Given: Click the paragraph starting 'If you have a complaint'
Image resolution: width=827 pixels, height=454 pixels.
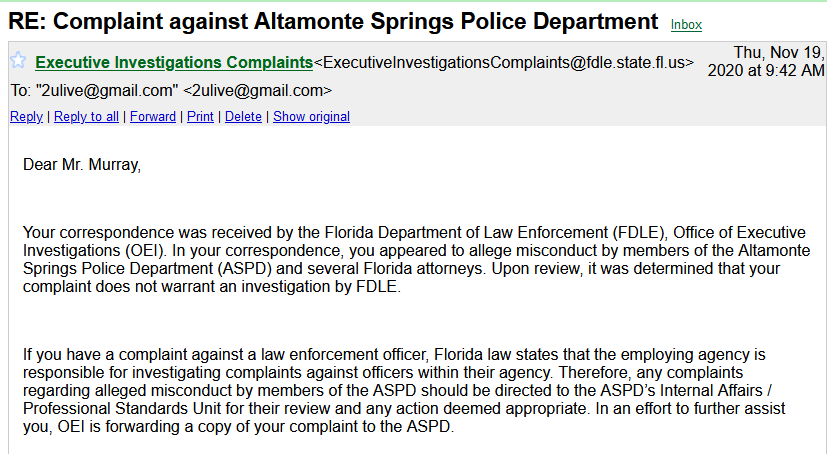Looking at the screenshot, I should (x=404, y=390).
